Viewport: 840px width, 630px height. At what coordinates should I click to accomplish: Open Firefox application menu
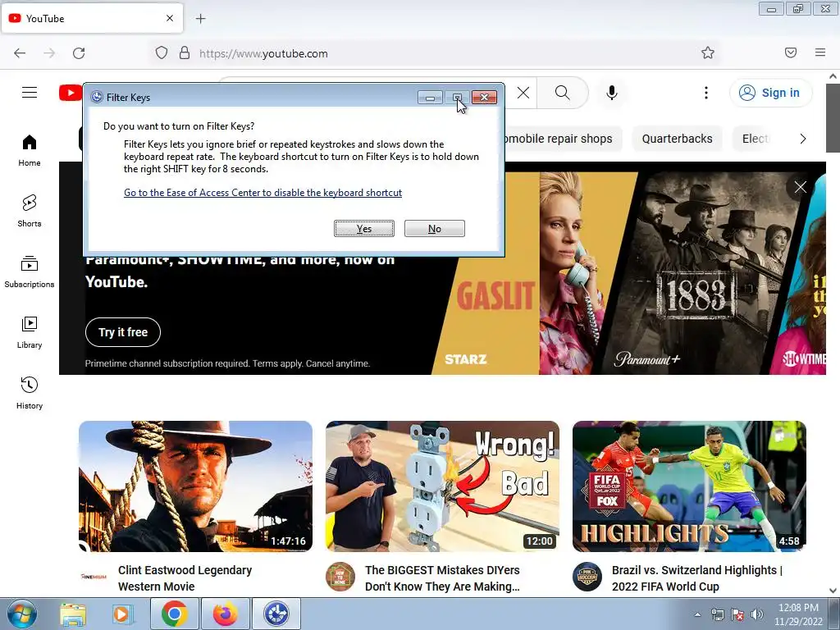click(820, 52)
